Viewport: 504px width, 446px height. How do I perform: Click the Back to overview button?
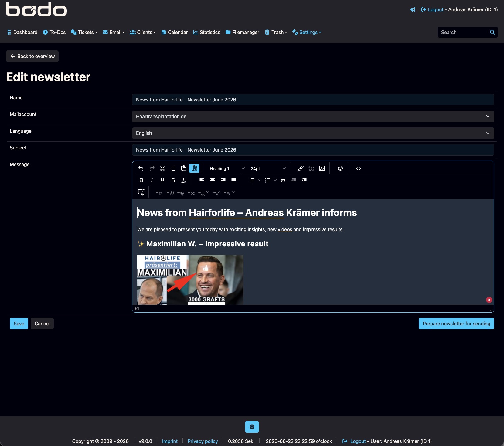point(32,56)
